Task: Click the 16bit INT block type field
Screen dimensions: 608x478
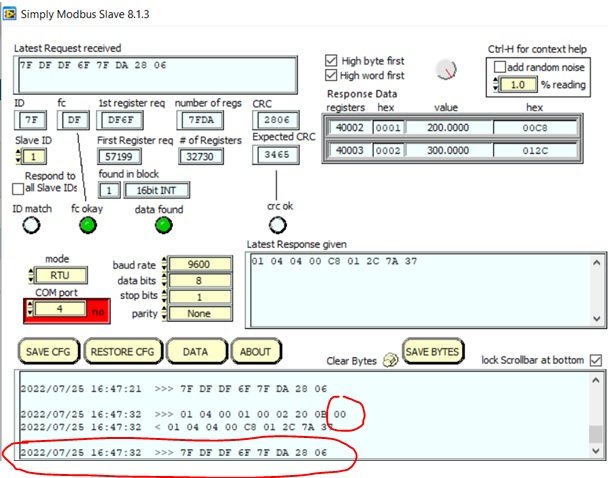Action: (157, 190)
